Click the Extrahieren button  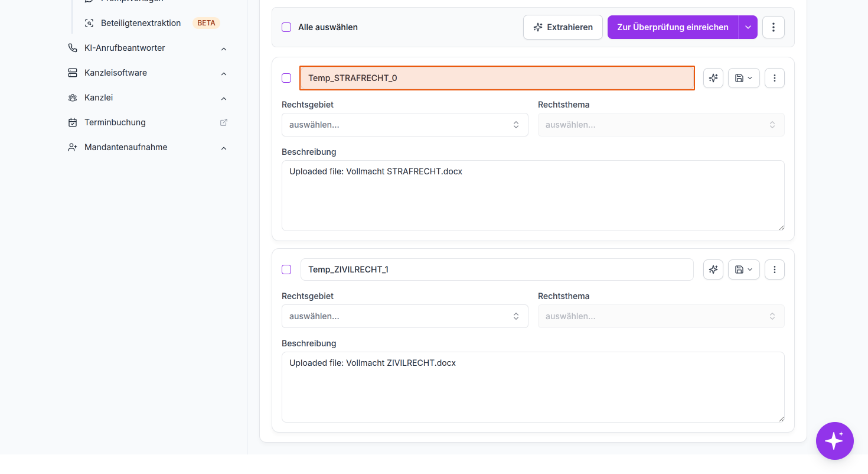coord(563,27)
